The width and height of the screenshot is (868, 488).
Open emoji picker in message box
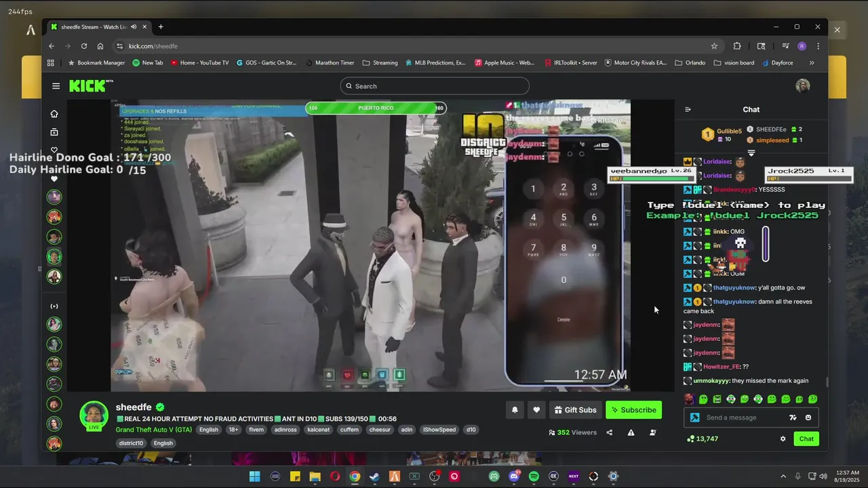point(808,418)
